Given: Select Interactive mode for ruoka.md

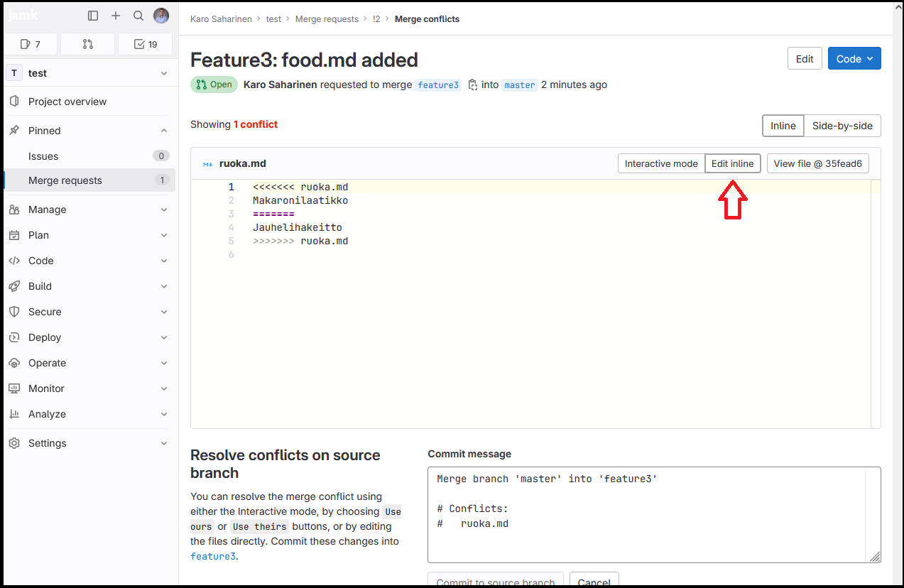Looking at the screenshot, I should (x=661, y=163).
